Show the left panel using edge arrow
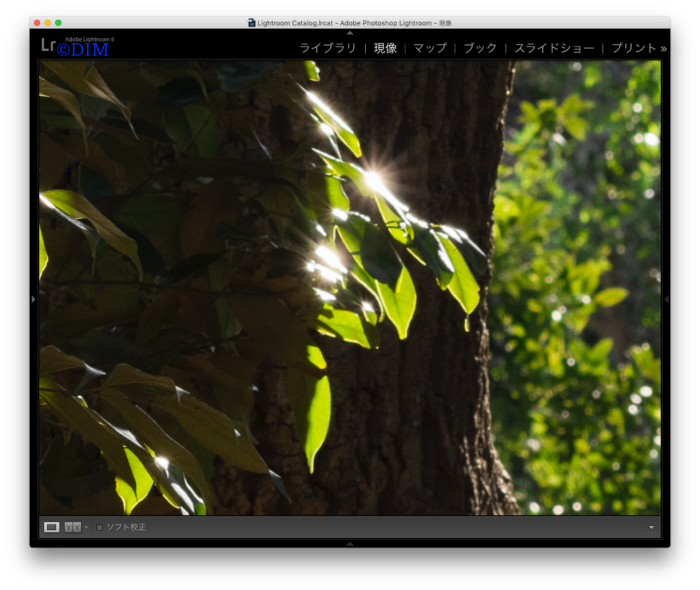 [33, 299]
